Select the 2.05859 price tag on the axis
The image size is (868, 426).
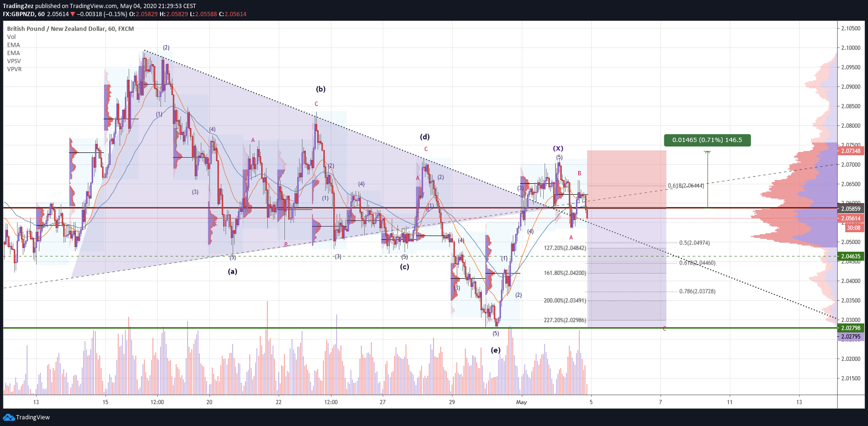click(x=851, y=208)
